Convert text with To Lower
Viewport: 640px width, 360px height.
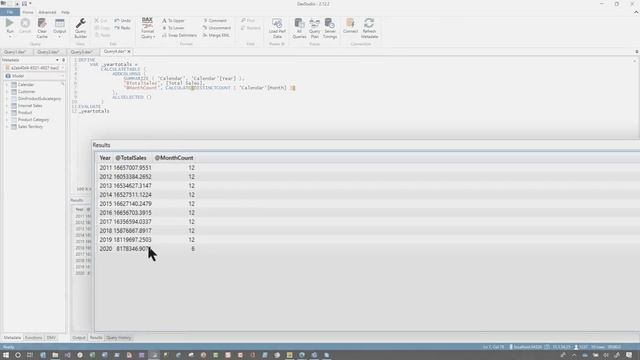173,28
